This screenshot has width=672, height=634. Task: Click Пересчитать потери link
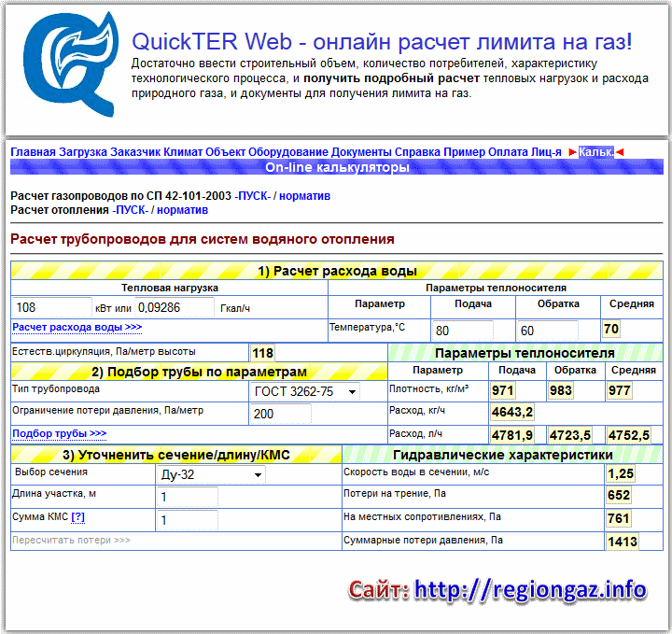pos(70,540)
